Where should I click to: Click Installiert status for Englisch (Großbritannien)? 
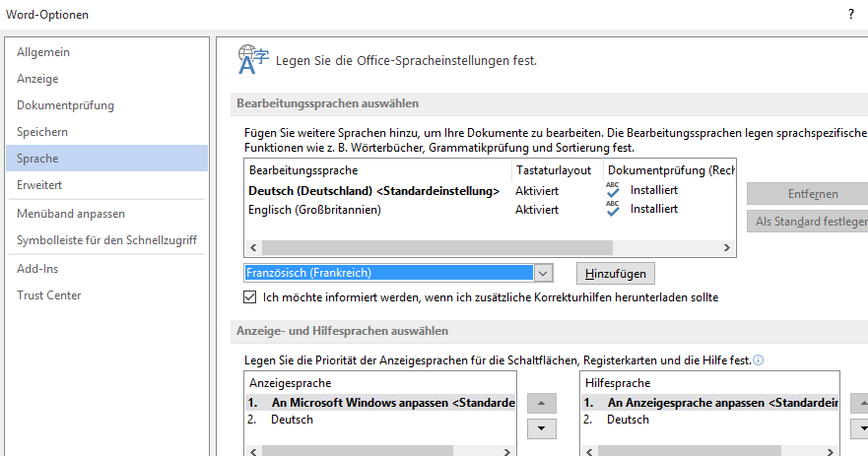[654, 209]
